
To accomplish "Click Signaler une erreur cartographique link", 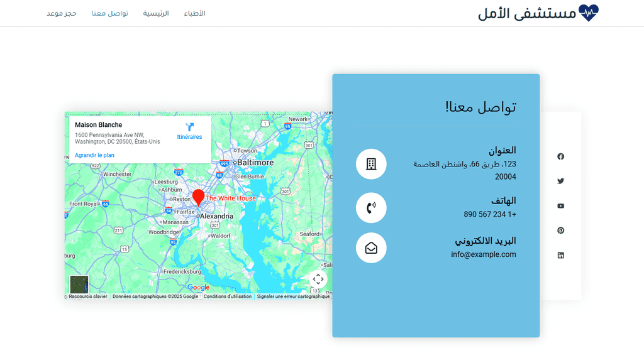I will click(293, 296).
